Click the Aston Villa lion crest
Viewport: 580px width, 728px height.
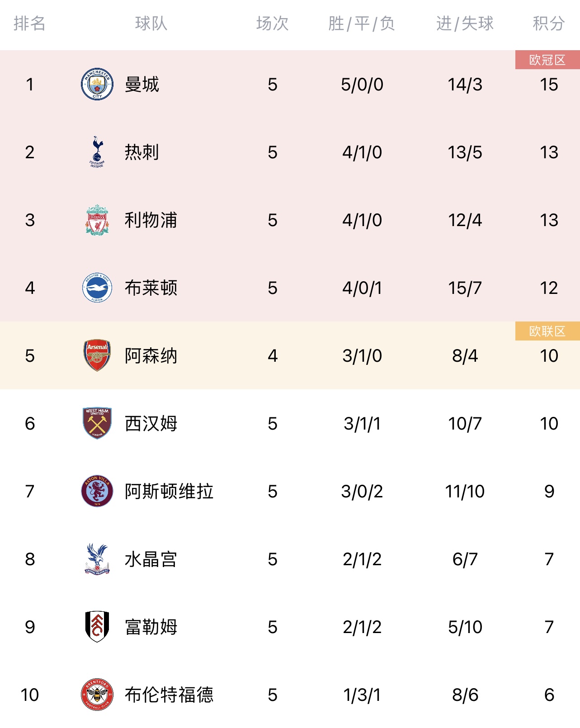coord(97,491)
